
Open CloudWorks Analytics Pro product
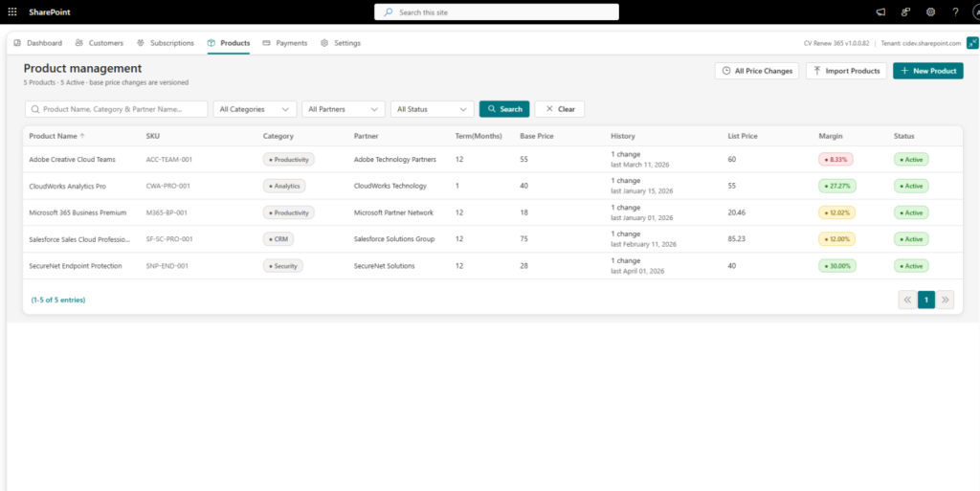coord(68,186)
